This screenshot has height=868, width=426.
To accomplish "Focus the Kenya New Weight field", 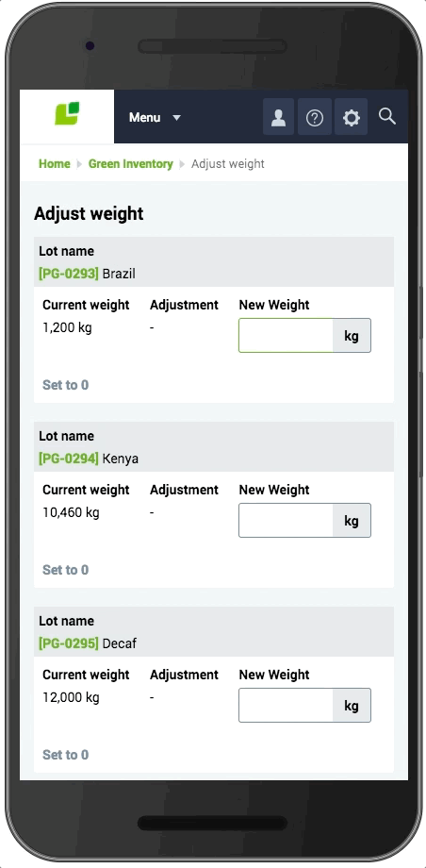I will (x=286, y=521).
